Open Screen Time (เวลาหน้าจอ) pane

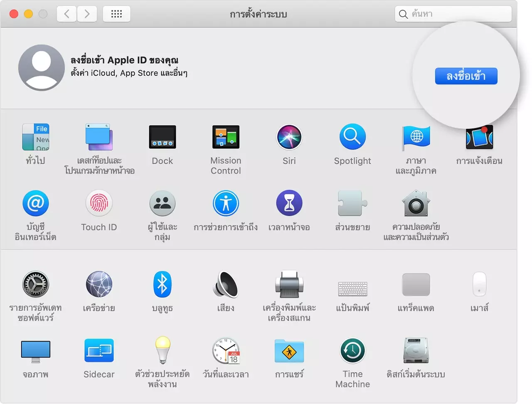point(289,203)
